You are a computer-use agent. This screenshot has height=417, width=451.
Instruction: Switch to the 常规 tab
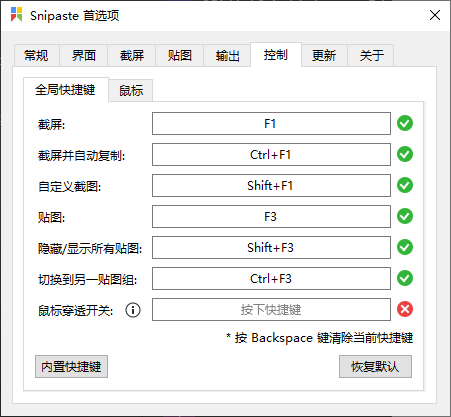click(36, 55)
